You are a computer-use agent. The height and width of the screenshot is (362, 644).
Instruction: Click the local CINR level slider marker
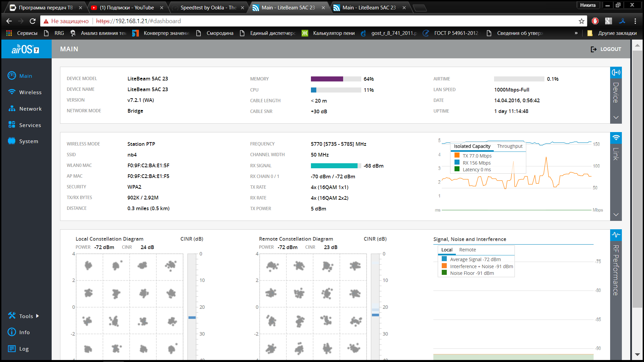point(192,317)
